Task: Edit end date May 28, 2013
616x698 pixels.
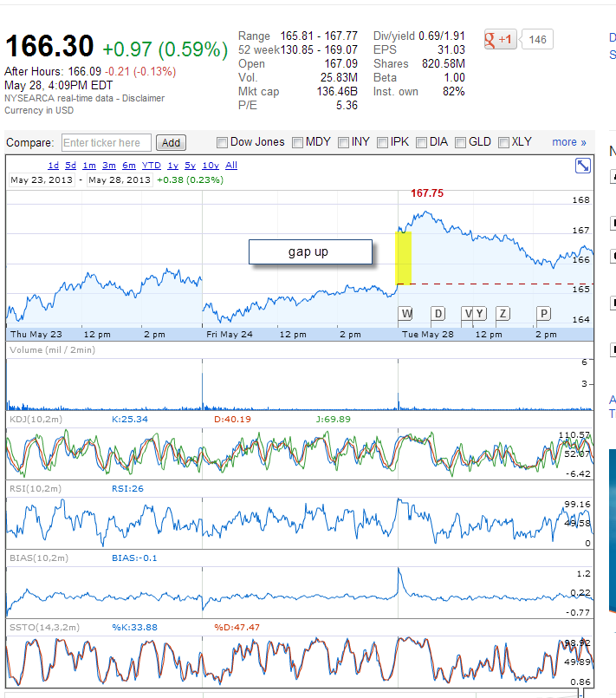Action: 120,179
